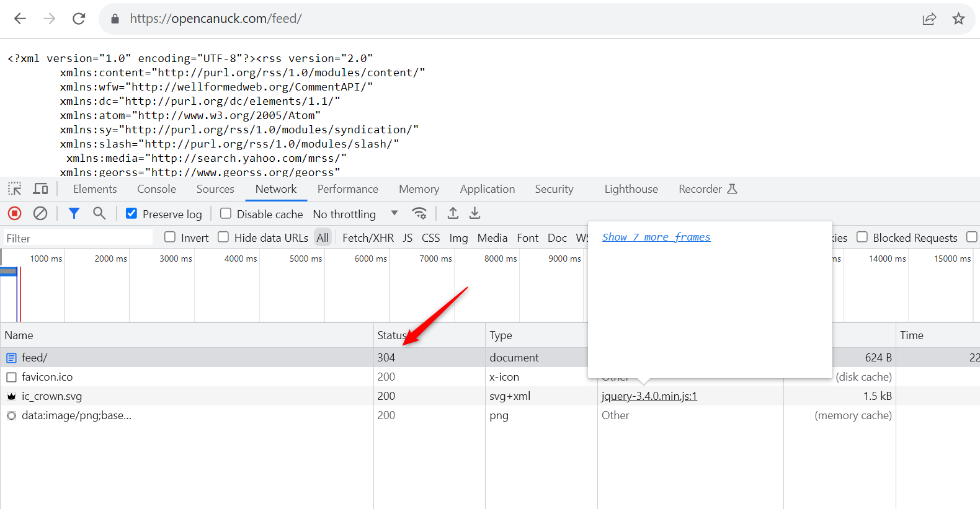Select the data:image/png;base... request row

point(490,415)
